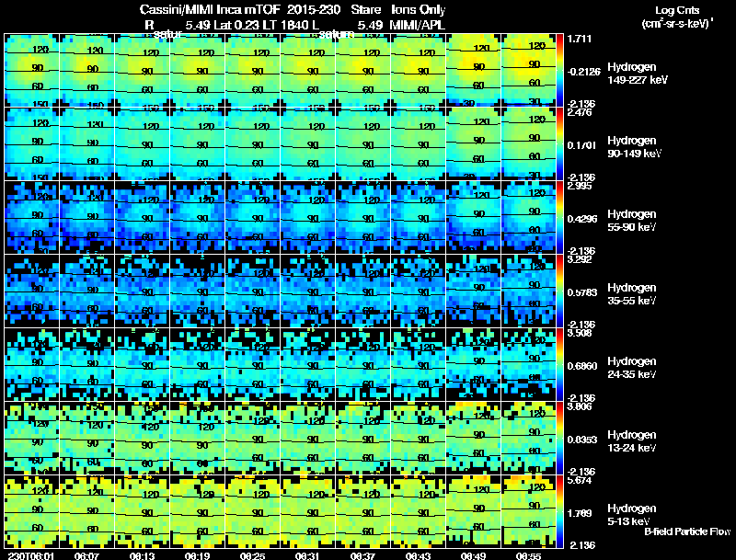Click the '3.292' colorbar maximum value
The width and height of the screenshot is (736, 560).
(580, 259)
